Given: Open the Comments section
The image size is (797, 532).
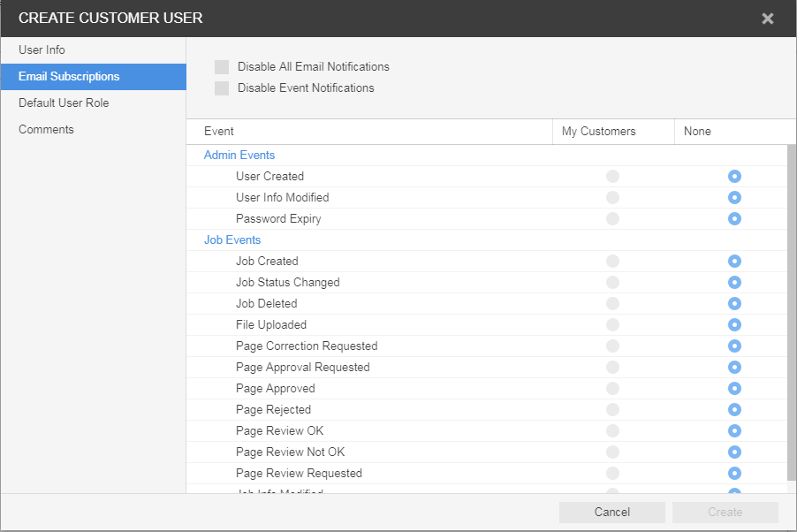Looking at the screenshot, I should [x=46, y=130].
